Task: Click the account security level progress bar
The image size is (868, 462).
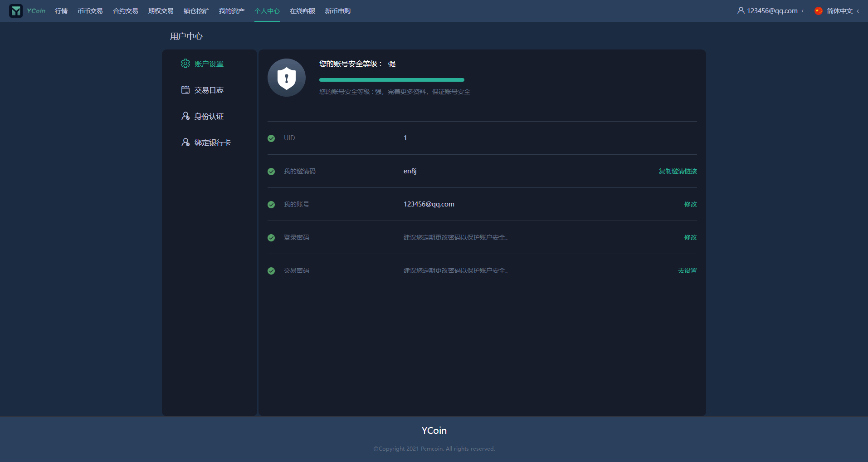Action: pyautogui.click(x=391, y=80)
